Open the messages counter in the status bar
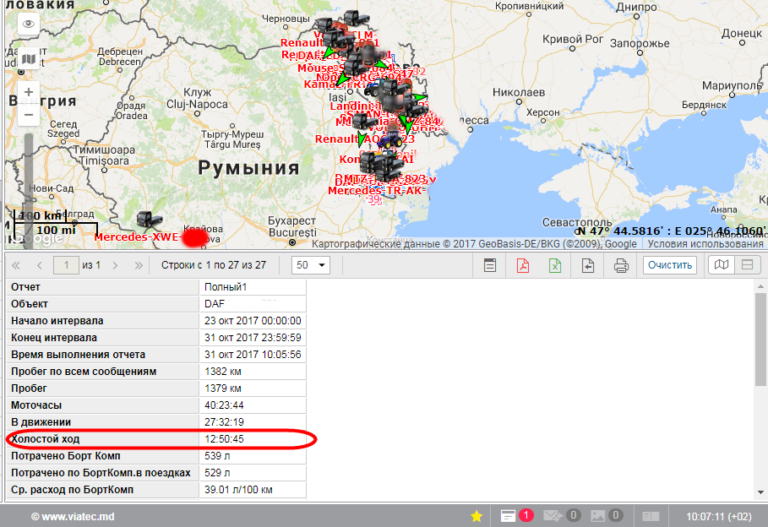The image size is (768, 527). [x=560, y=516]
